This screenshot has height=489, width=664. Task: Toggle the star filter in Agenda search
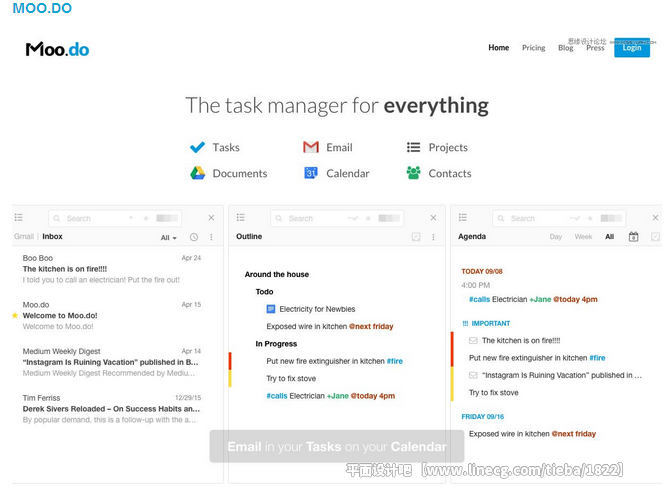(590, 218)
